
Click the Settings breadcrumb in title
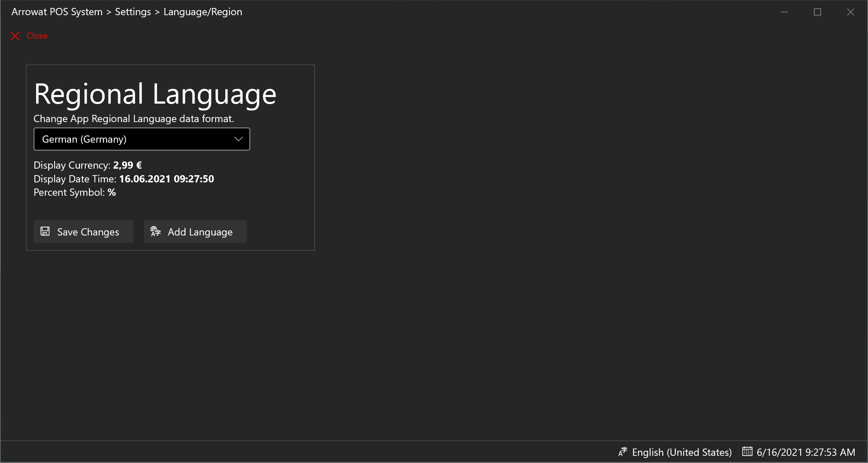[x=133, y=12]
